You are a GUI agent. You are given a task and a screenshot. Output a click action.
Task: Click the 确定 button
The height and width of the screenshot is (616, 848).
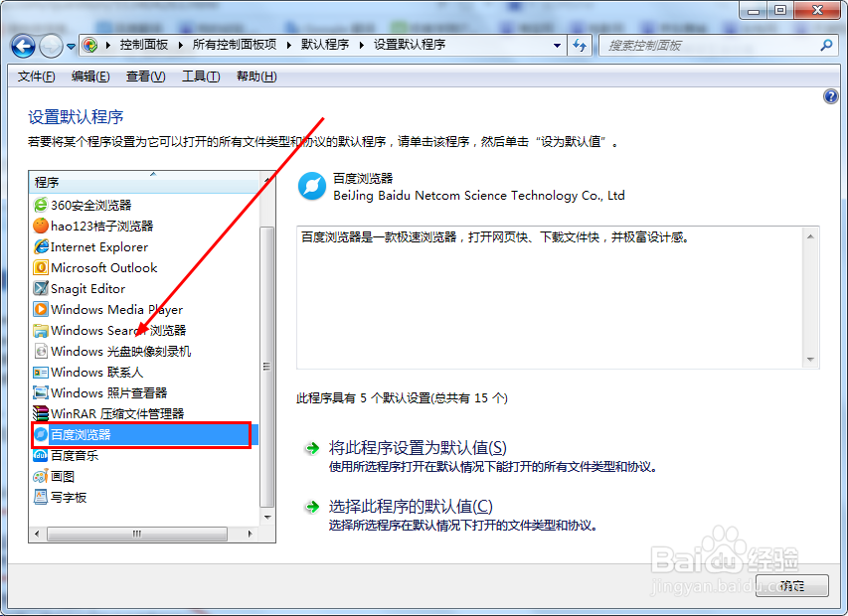pos(791,586)
